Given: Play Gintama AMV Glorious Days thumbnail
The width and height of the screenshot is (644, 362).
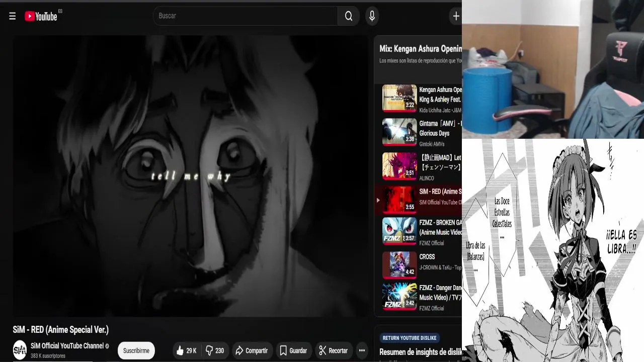Looking at the screenshot, I should click(x=399, y=132).
